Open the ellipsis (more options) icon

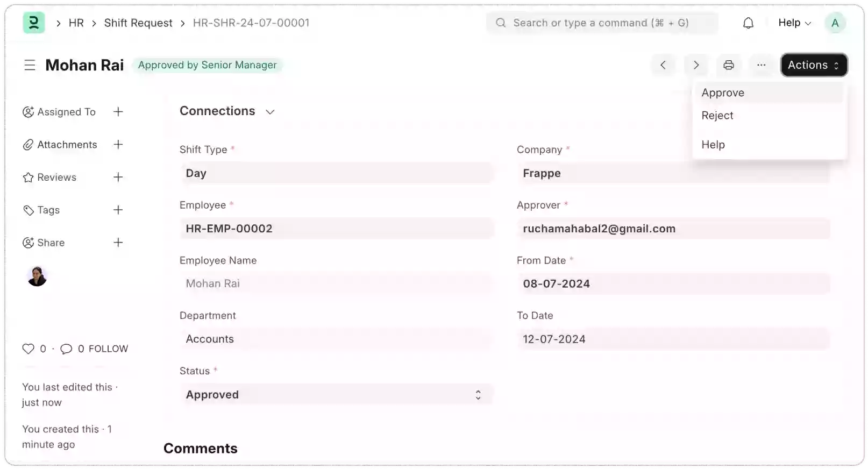[762, 65]
